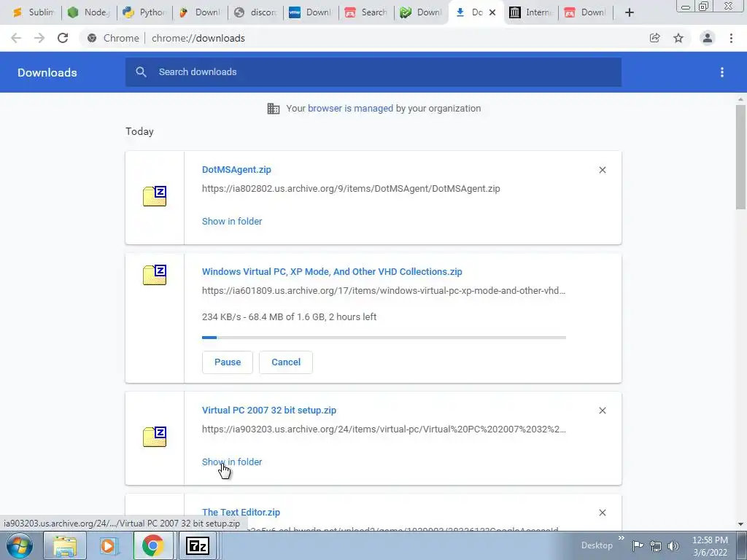The height and width of the screenshot is (560, 747).
Task: Click the forward navigation arrow
Action: (39, 38)
